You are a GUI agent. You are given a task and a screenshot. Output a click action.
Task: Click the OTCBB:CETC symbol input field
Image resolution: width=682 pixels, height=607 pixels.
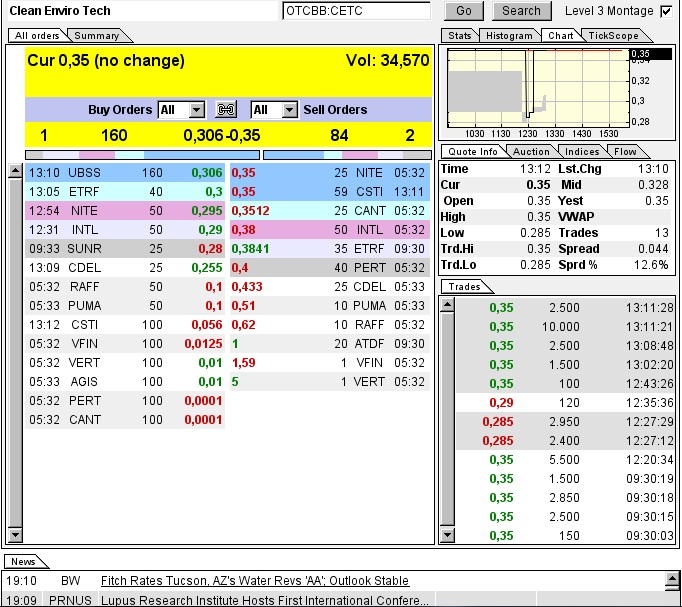[x=355, y=11]
